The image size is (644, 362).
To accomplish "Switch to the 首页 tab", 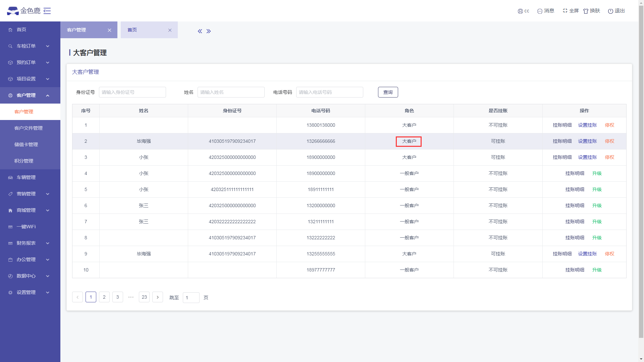I will click(x=132, y=30).
